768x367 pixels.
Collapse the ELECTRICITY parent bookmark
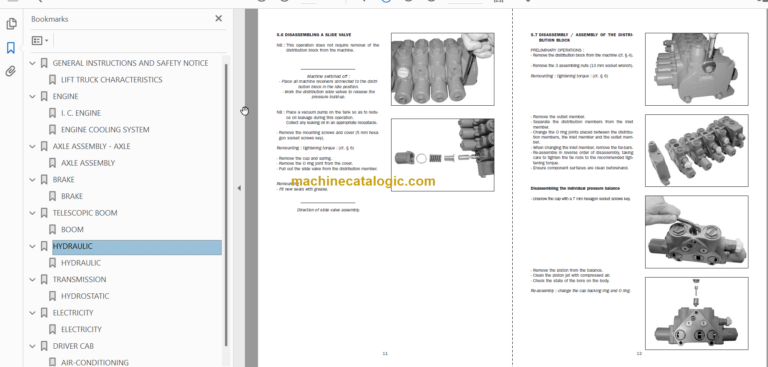[x=33, y=313]
